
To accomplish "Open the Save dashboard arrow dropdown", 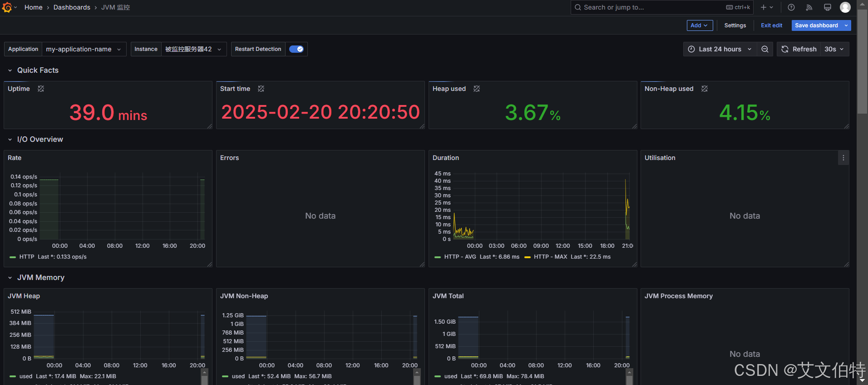I will click(x=846, y=25).
